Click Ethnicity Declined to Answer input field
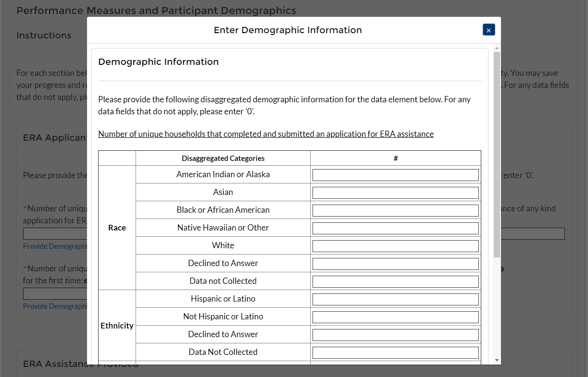This screenshot has height=377, width=588. (395, 335)
